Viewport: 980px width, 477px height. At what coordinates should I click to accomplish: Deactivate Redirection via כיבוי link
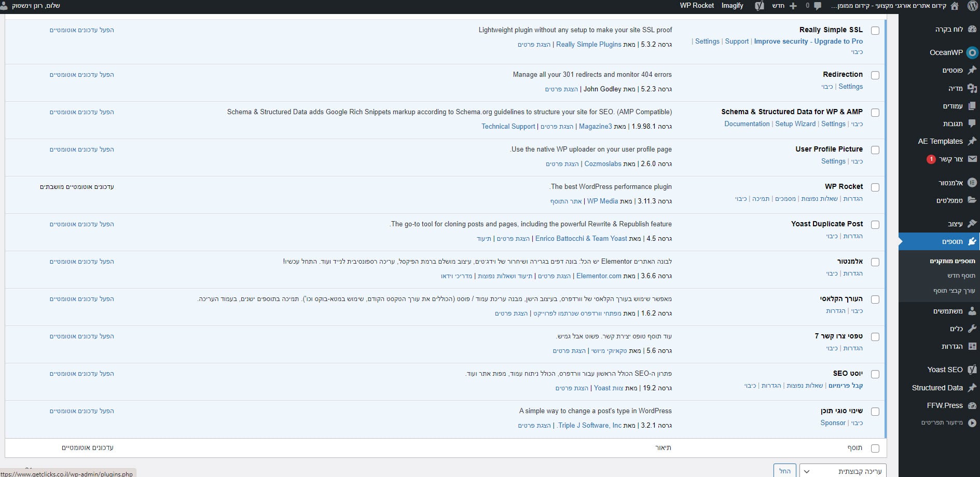point(827,87)
